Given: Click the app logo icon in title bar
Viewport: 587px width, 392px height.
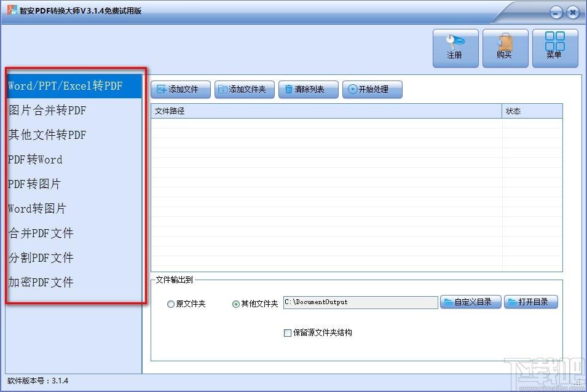Looking at the screenshot, I should pos(12,10).
